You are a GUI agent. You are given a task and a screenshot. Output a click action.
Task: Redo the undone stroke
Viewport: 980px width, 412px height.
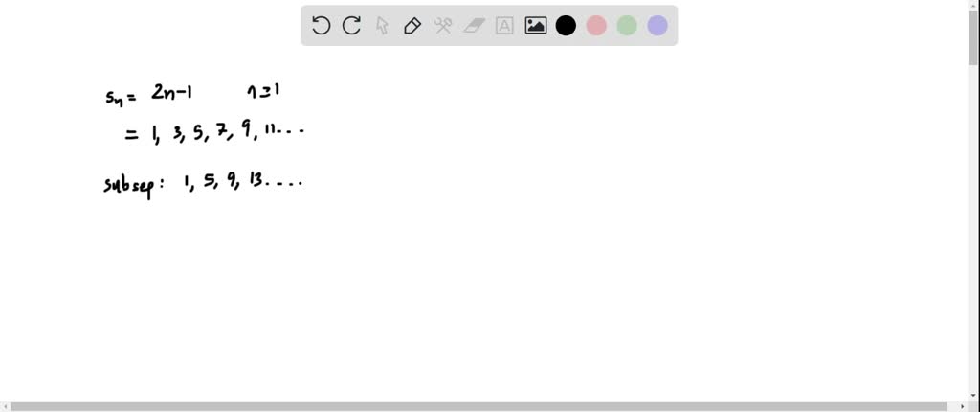click(x=351, y=26)
